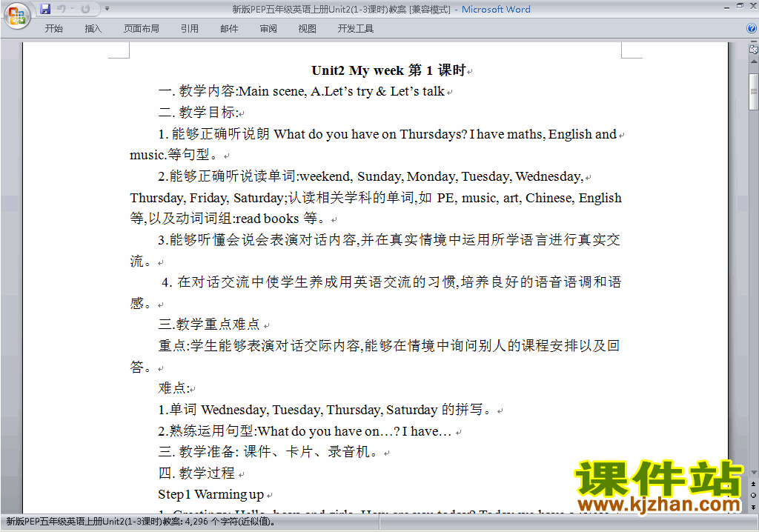
Task: Open the 开发工具 ribbon tab
Action: tap(356, 29)
